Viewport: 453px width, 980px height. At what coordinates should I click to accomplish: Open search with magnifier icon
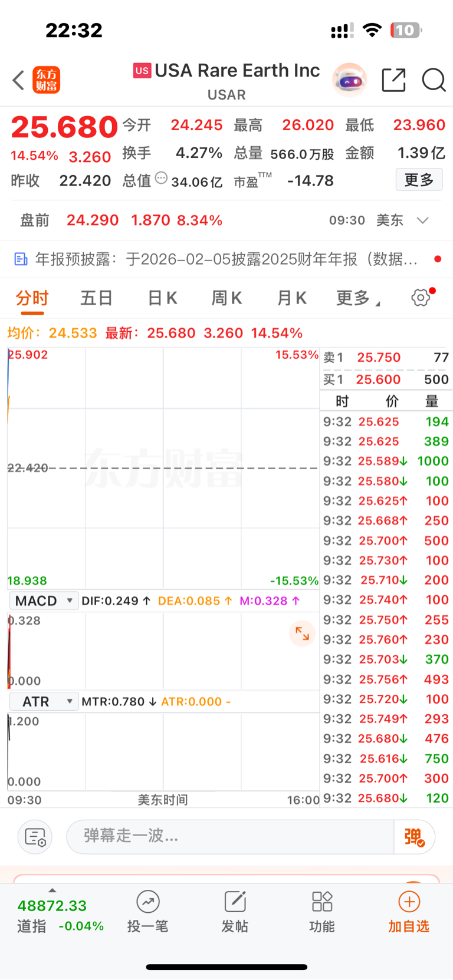[434, 80]
